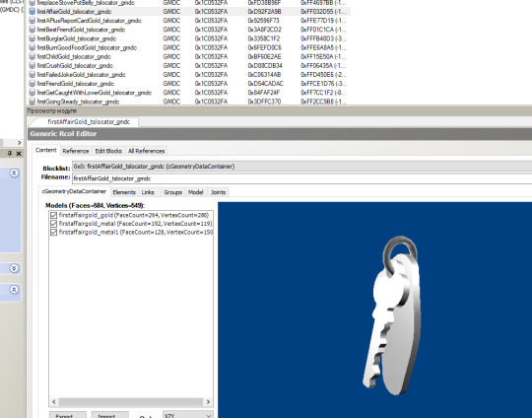Select the Joints sub-tab
The image size is (532, 418).
point(218,192)
